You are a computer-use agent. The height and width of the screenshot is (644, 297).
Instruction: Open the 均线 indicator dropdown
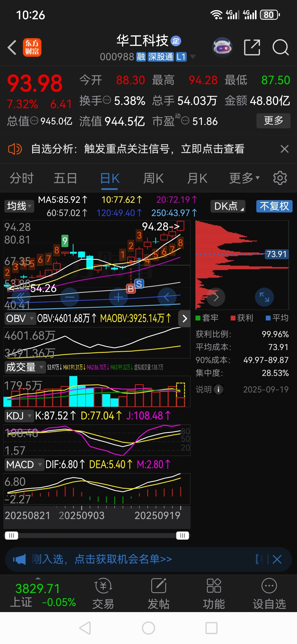[x=19, y=206]
